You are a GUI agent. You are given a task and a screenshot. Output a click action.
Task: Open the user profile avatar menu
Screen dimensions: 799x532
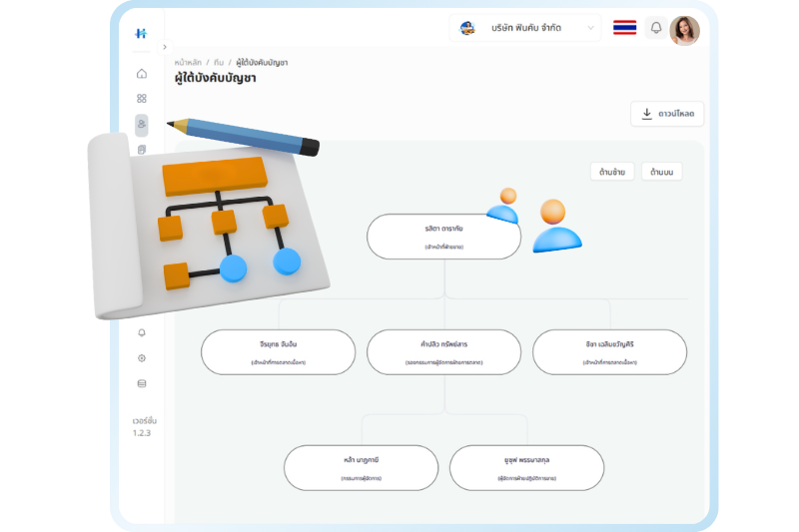(684, 30)
